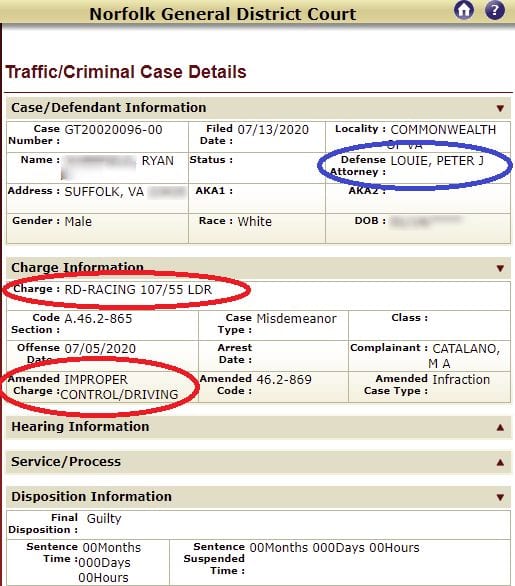
Task: Collapse the Case/Defendant Information section arrow
Action: pyautogui.click(x=500, y=108)
